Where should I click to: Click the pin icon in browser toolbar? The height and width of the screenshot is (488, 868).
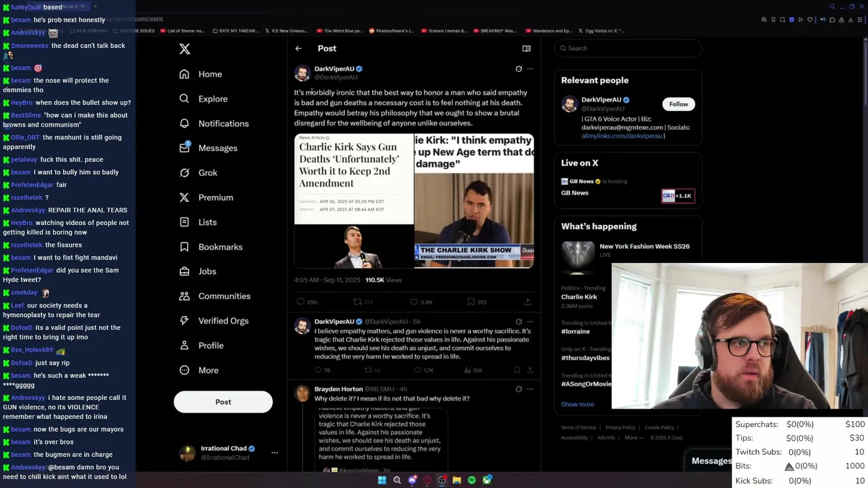pyautogui.click(x=773, y=20)
